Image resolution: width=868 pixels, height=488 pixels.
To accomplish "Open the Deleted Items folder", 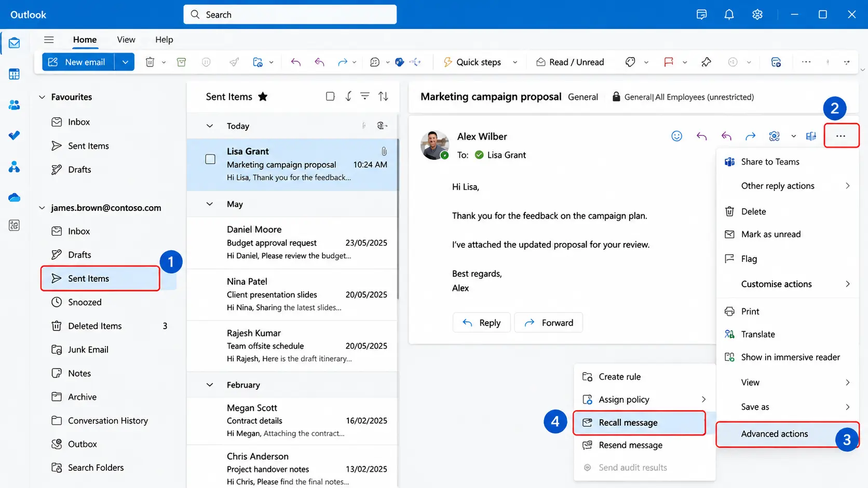I will (109, 326).
